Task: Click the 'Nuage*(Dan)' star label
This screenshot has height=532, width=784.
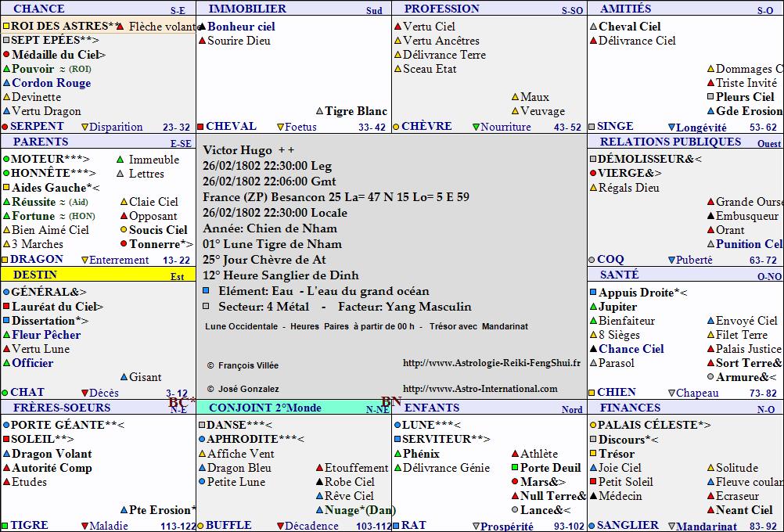Action: 360,510
